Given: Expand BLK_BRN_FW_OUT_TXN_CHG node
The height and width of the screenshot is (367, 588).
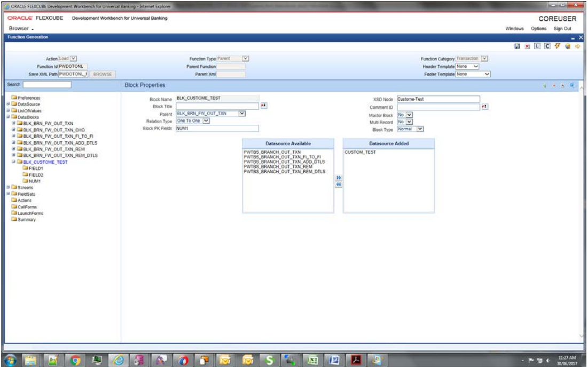Looking at the screenshot, I should click(x=13, y=129).
